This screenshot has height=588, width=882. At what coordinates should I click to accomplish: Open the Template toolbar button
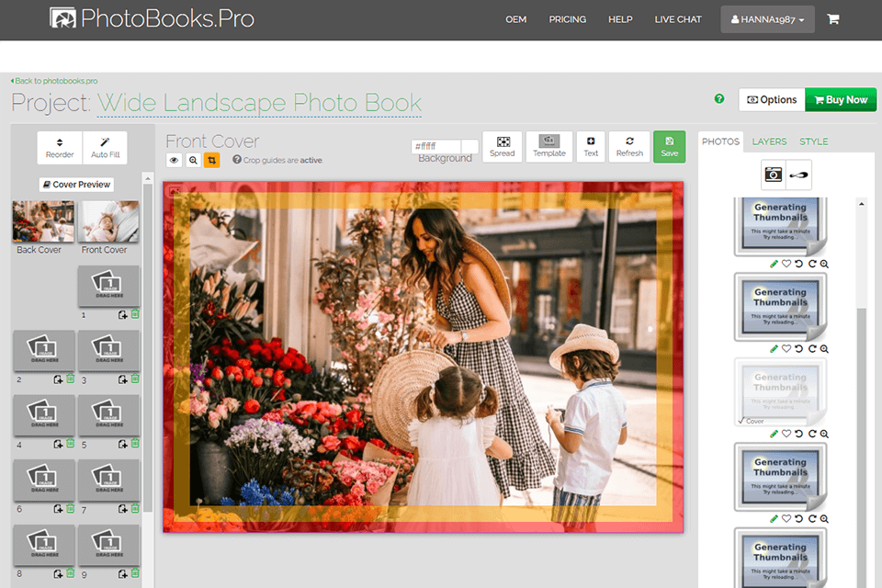tap(549, 147)
